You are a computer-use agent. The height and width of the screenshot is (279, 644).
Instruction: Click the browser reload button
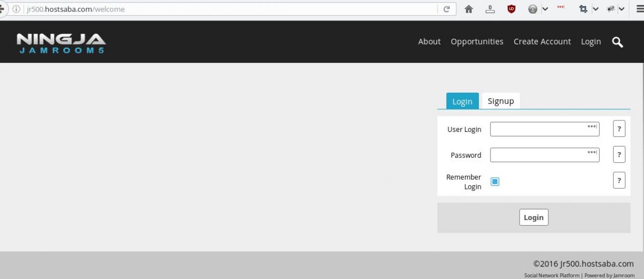[446, 9]
